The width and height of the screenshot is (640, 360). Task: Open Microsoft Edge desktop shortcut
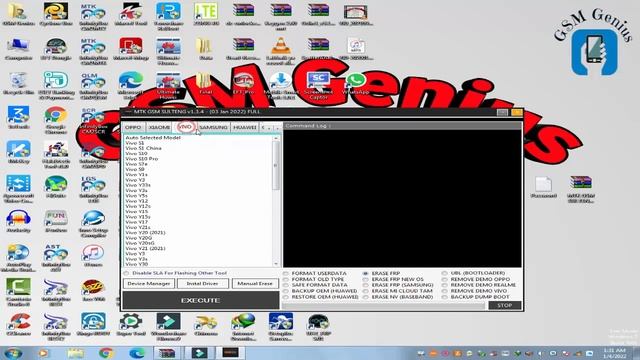pos(131,85)
